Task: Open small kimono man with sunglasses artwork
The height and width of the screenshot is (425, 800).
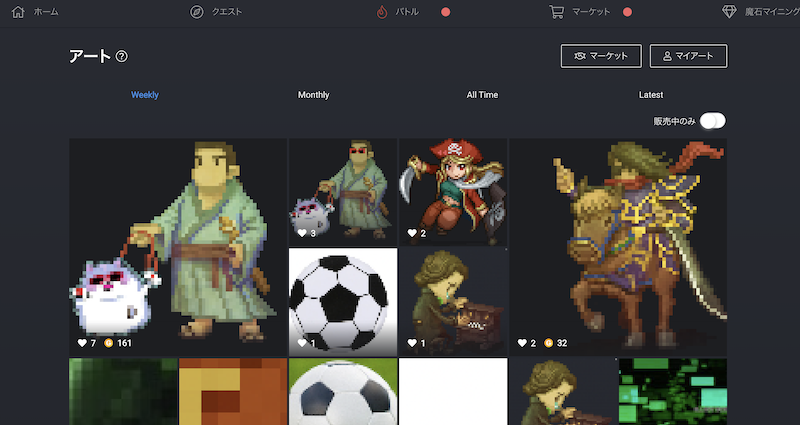Action: point(343,192)
